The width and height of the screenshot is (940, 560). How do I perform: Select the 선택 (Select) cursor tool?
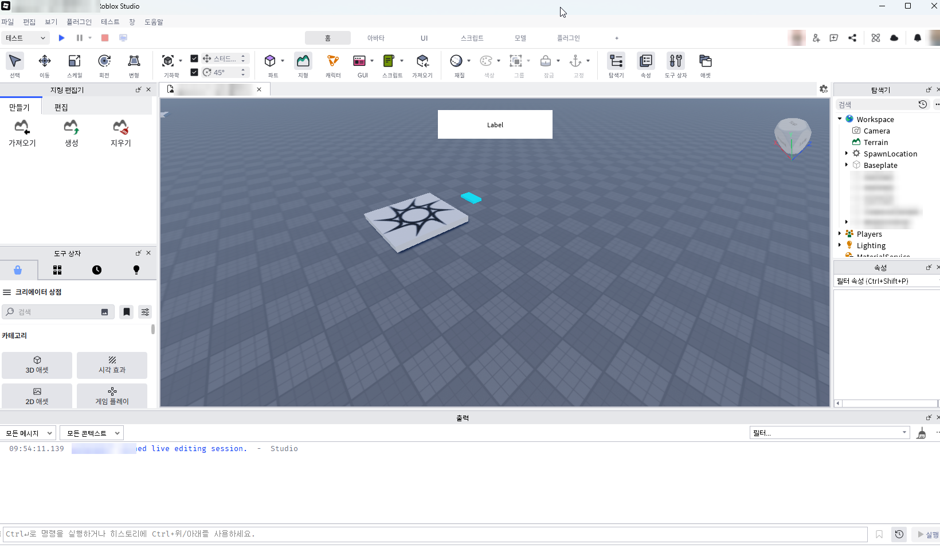tap(15, 65)
